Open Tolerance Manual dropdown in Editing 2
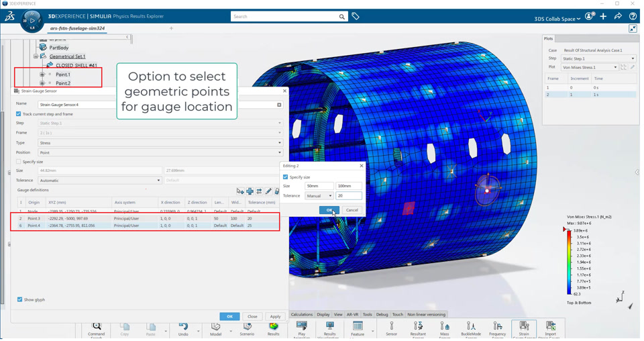 319,196
